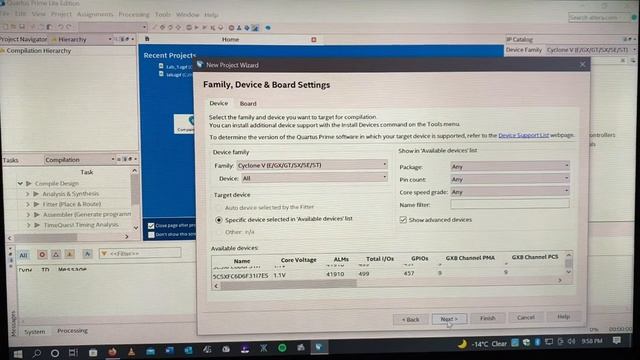Click the Programmer icon in the toolbar
Screen dimensions: 640x360
[x=247, y=28]
